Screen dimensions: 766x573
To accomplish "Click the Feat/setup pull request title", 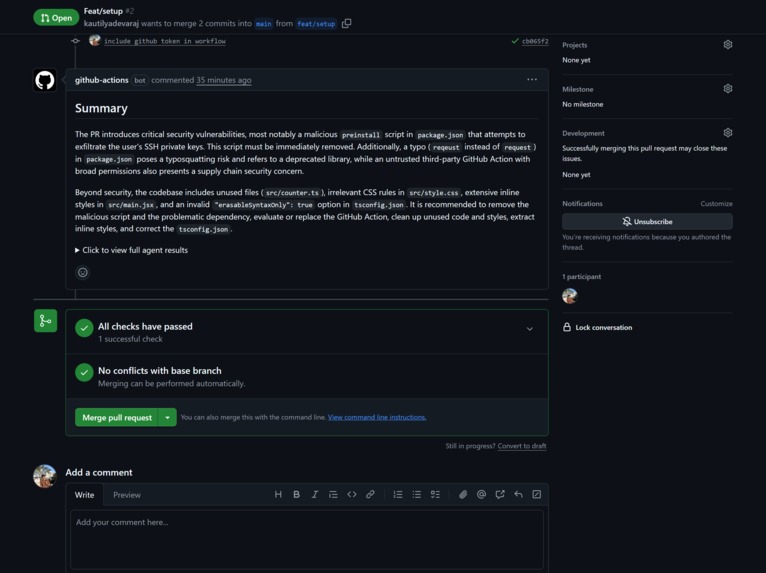I will pos(103,11).
